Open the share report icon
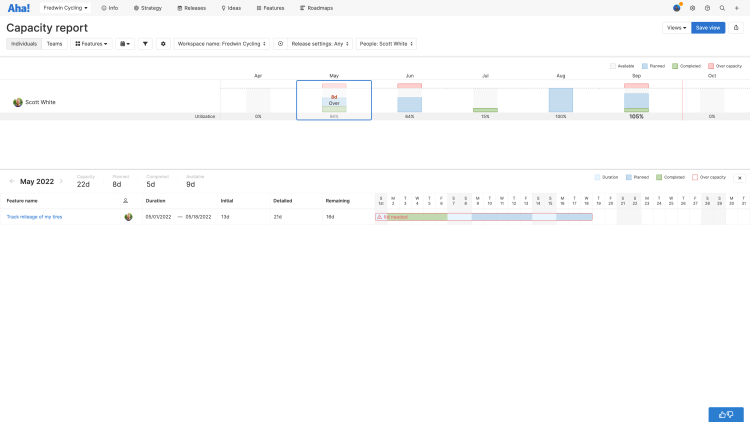 coord(736,28)
